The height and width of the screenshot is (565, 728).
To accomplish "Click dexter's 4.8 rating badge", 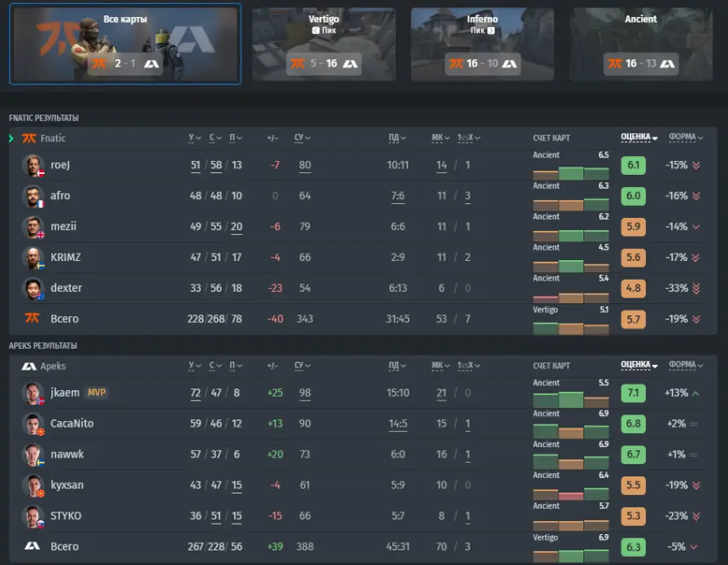I will tap(633, 288).
